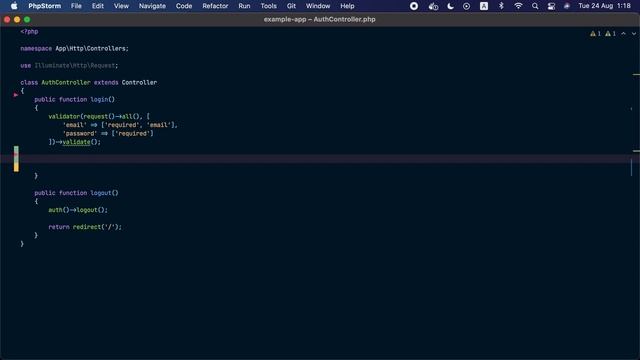
Task: Click the 'logout' function declaration name
Action: point(101,193)
